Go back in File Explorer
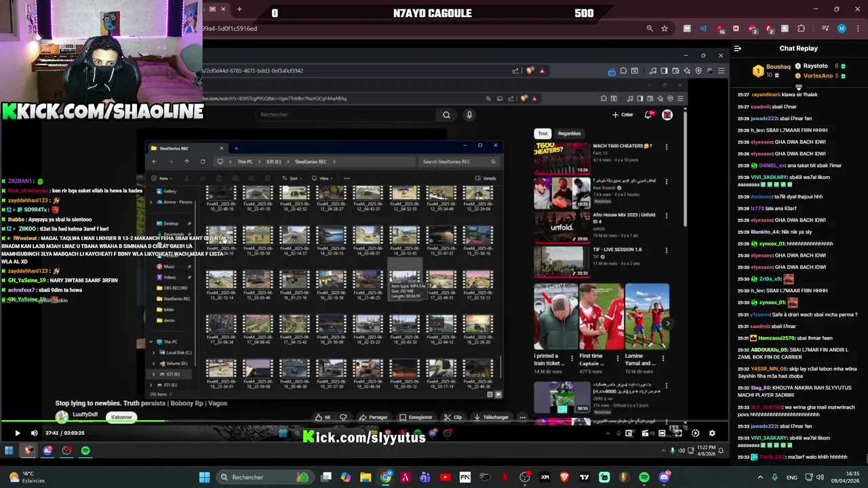This screenshot has width=868, height=488. [154, 162]
